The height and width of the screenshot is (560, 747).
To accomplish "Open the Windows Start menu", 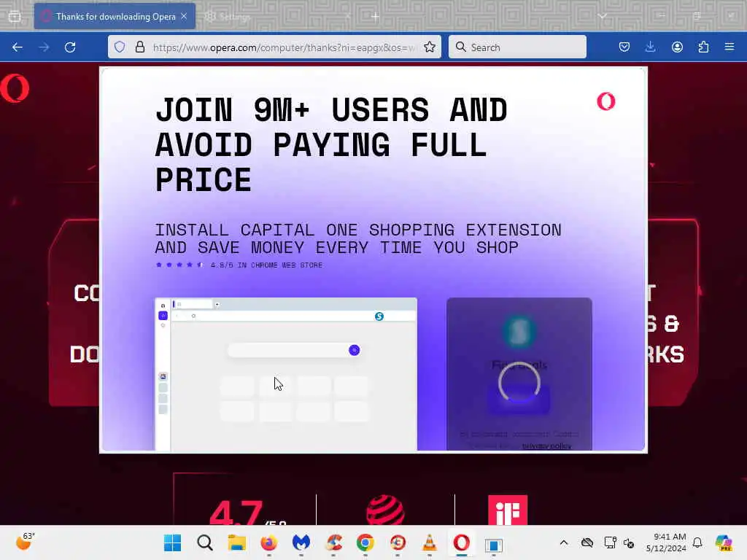I will click(172, 542).
